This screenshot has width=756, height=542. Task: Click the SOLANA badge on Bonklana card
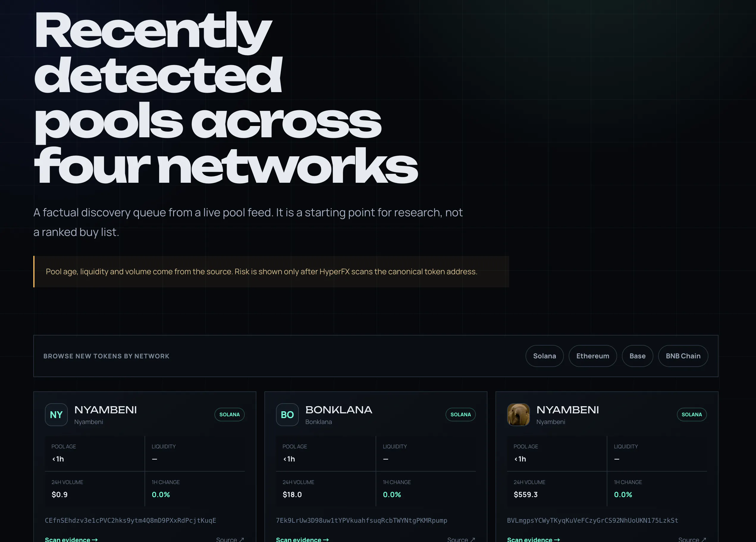click(460, 415)
